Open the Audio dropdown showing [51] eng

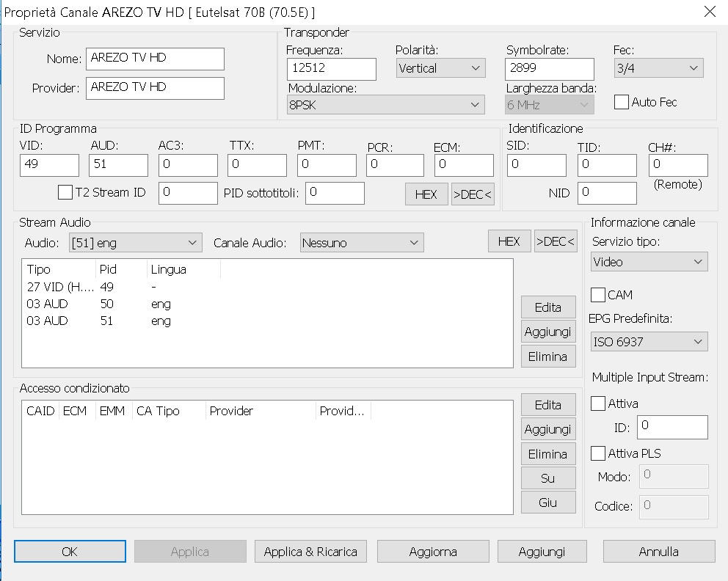[x=136, y=243]
